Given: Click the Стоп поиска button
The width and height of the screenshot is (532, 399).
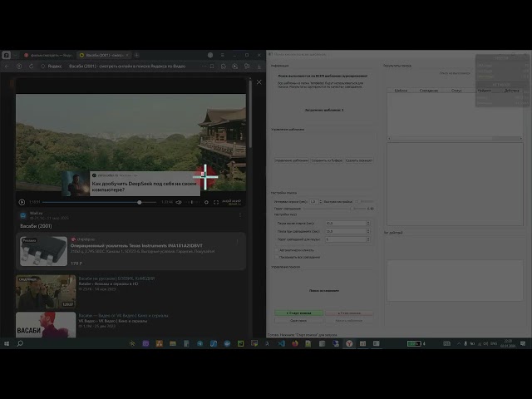Looking at the screenshot, I should 349,313.
